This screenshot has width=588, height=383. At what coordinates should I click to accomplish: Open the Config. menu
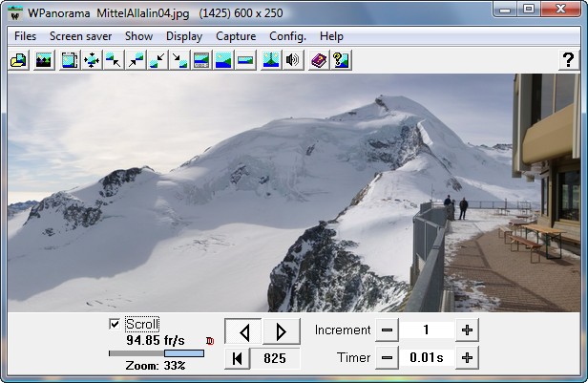point(287,36)
